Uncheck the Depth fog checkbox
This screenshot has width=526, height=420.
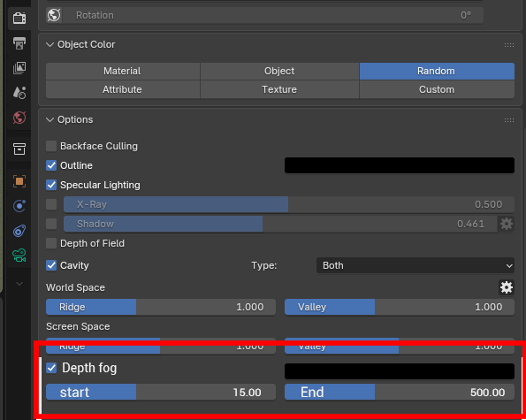[x=51, y=368]
